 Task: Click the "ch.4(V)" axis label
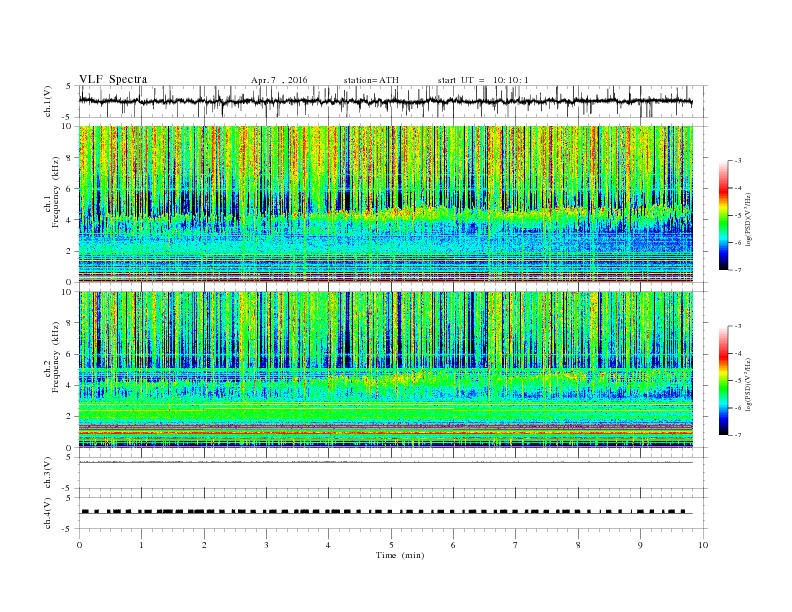point(47,513)
